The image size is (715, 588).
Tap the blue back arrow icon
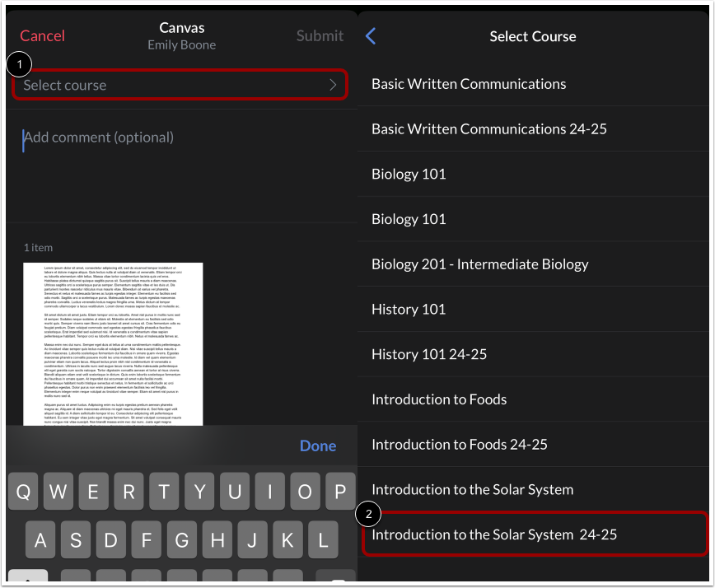tap(371, 36)
